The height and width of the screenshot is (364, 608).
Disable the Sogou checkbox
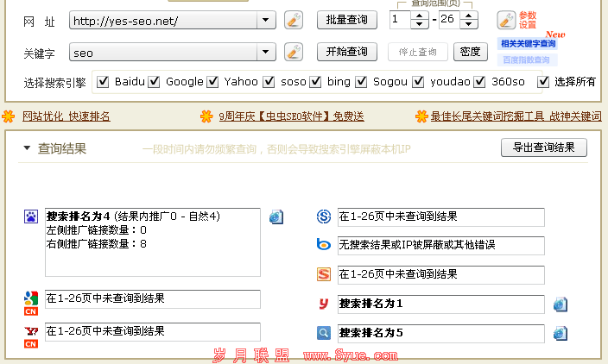[x=361, y=82]
